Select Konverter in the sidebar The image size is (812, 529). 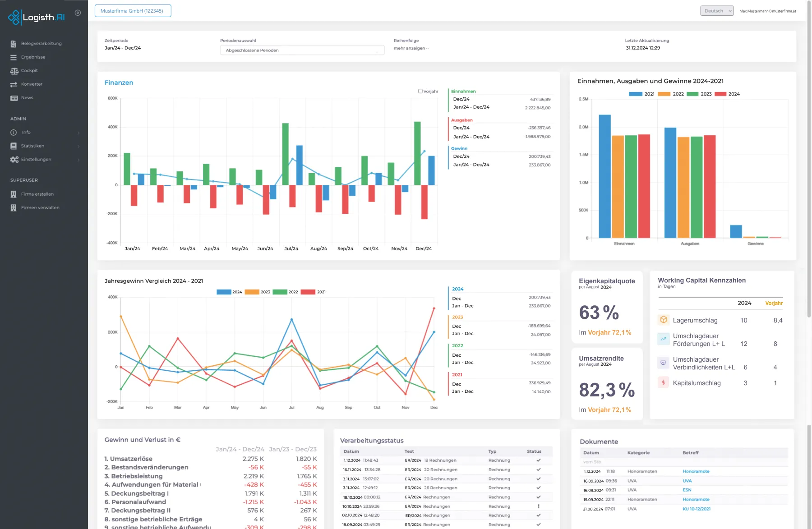[32, 84]
